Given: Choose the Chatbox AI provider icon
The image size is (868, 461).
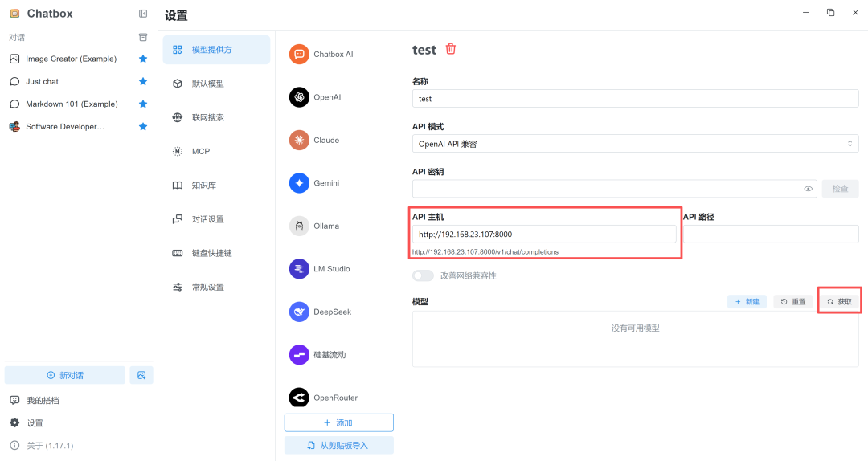Looking at the screenshot, I should point(299,55).
